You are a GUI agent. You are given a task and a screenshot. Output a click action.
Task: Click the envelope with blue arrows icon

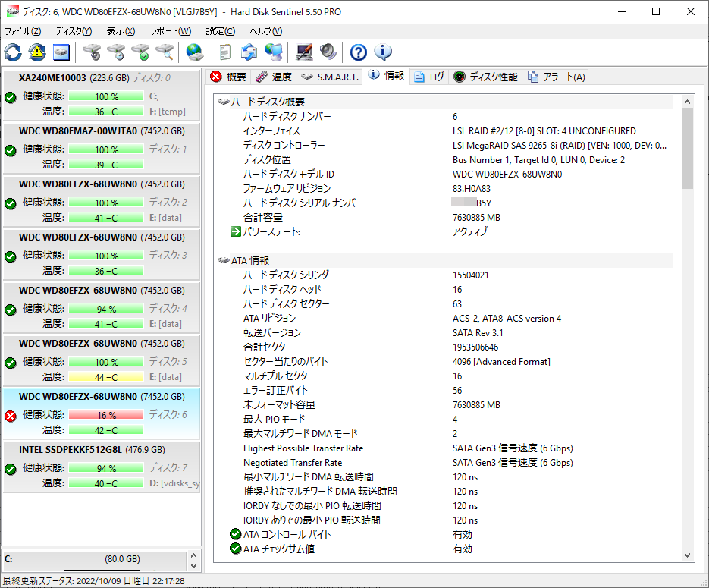(249, 52)
